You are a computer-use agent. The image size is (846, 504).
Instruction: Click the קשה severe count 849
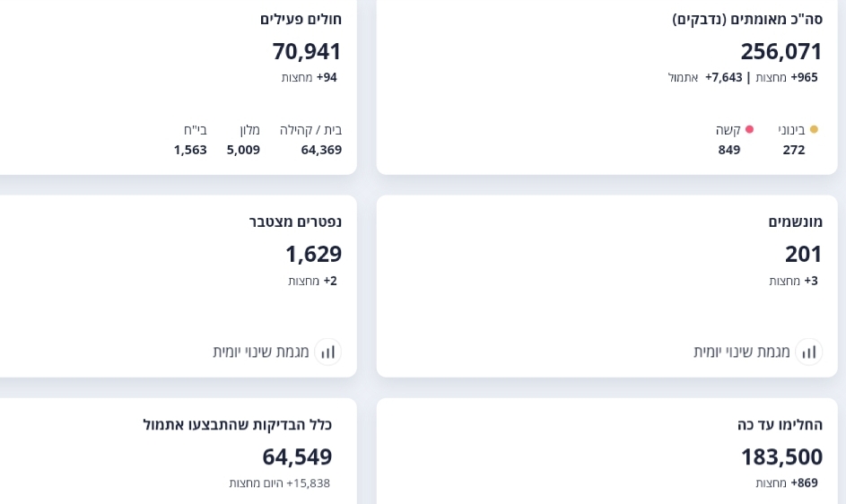[729, 150]
